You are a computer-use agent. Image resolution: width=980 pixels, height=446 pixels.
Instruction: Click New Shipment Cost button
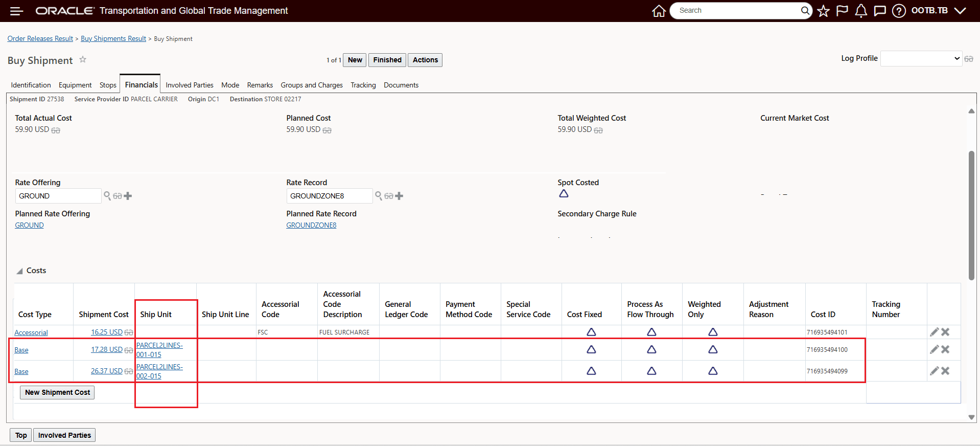tap(57, 392)
